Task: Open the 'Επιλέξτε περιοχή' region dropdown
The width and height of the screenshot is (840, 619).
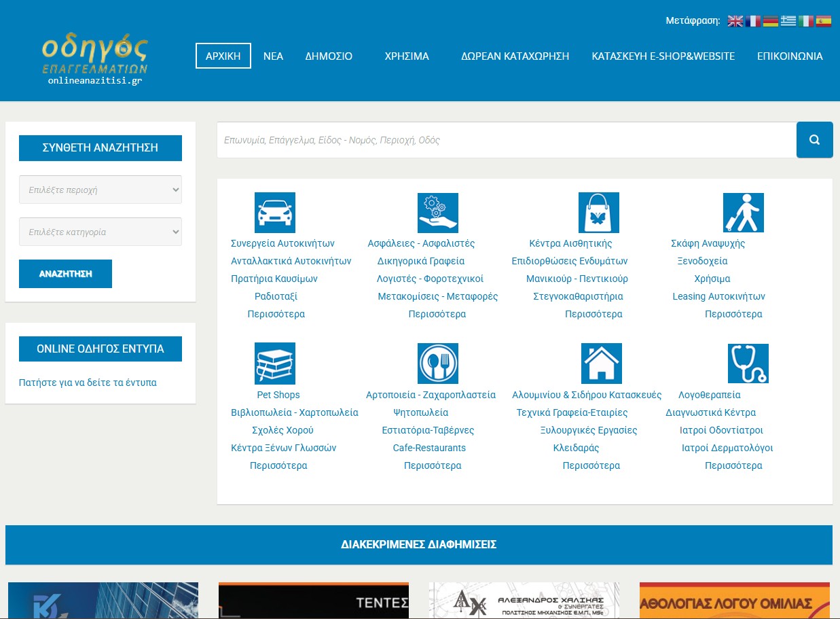Action: [x=101, y=190]
